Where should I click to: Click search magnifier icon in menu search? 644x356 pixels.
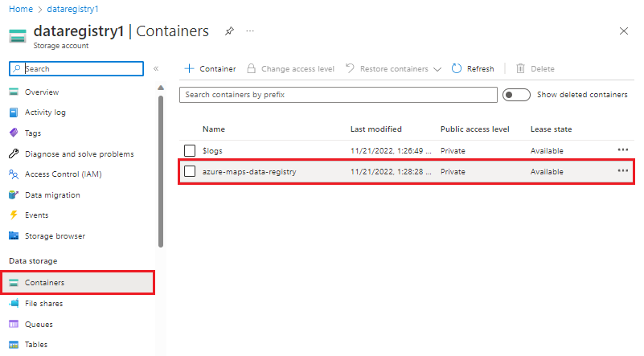(x=16, y=68)
